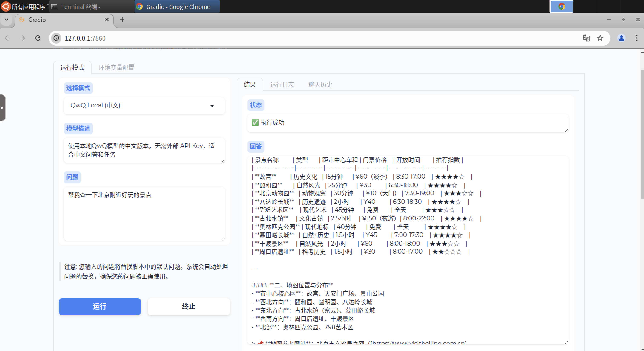644x351 pixels.
Task: Click the translate page icon
Action: click(x=586, y=38)
